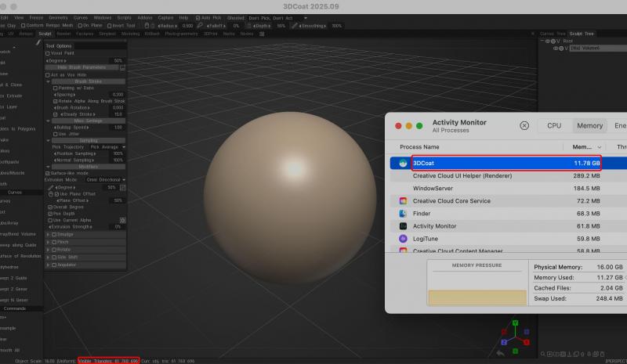Toggle the Surface-like mode checkbox
The width and height of the screenshot is (627, 364).
[48, 173]
